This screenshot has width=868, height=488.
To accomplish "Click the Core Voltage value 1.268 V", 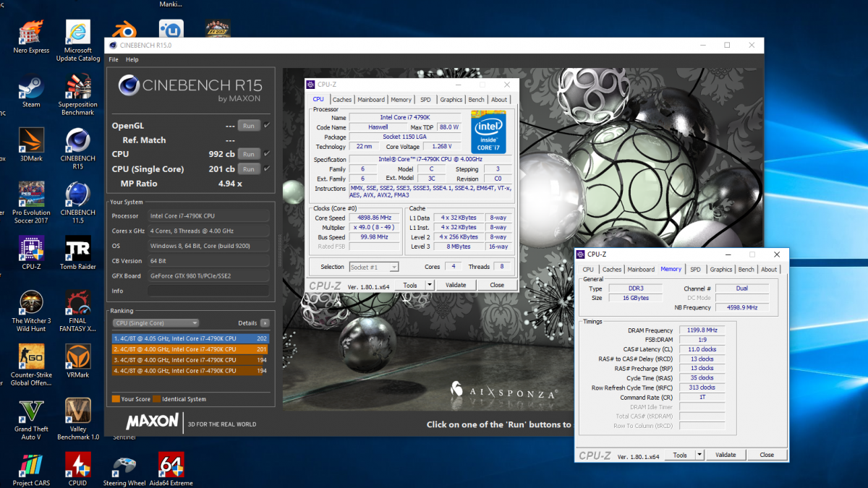I will click(441, 146).
